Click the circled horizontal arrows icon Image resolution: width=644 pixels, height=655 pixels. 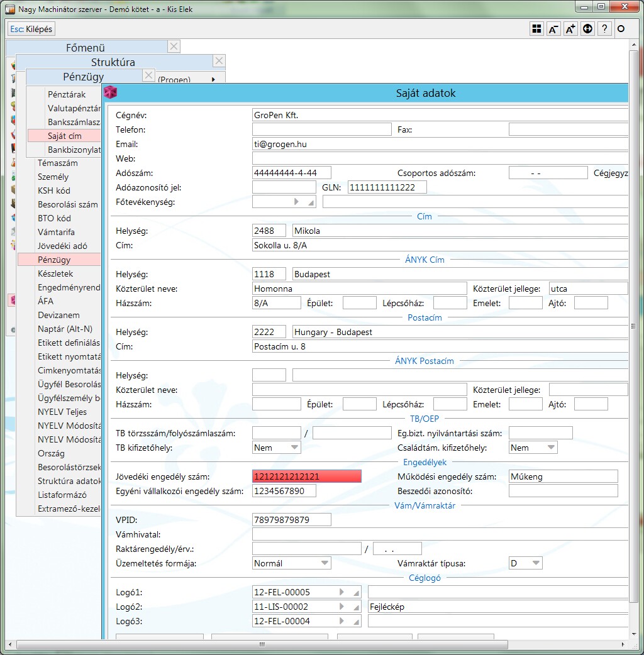point(587,29)
